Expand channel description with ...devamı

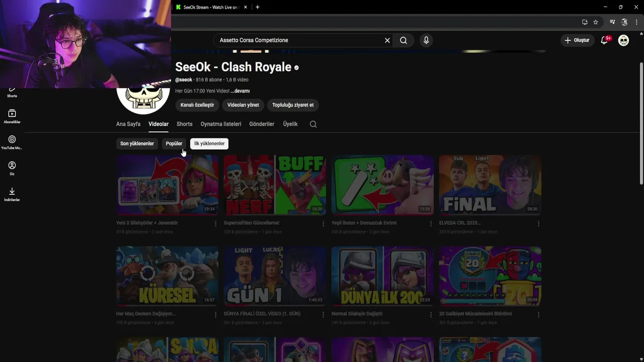(x=240, y=91)
